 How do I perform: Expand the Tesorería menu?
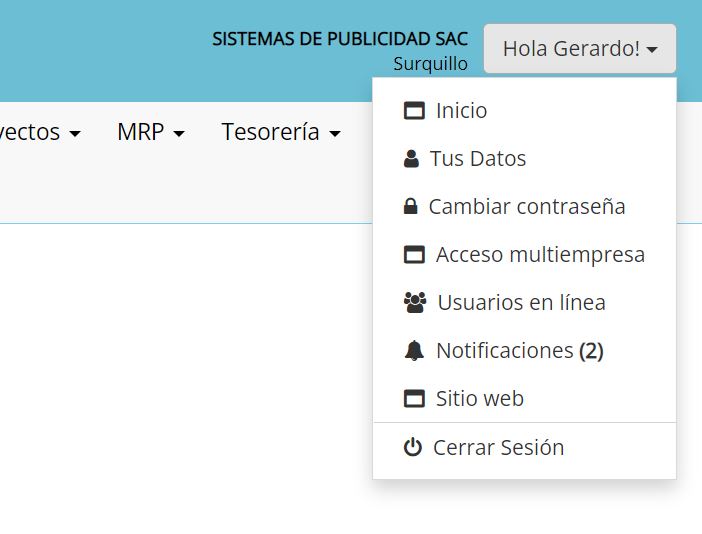[x=280, y=132]
